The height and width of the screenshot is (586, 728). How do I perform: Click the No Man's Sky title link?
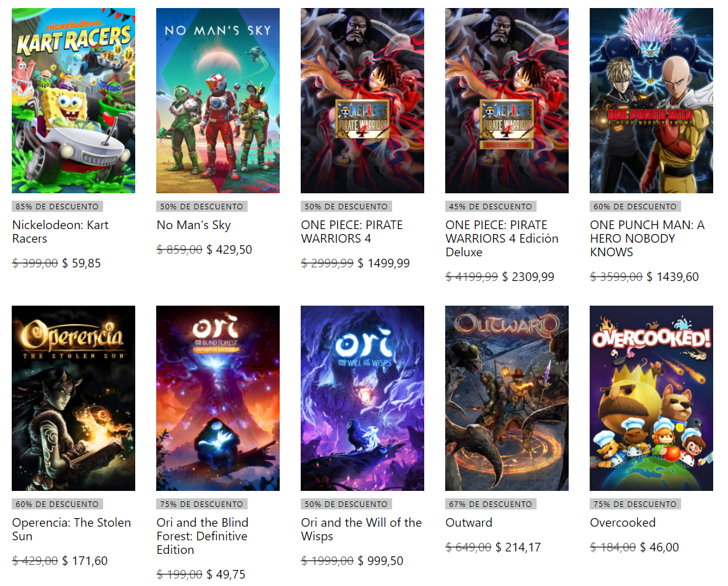[x=194, y=225]
